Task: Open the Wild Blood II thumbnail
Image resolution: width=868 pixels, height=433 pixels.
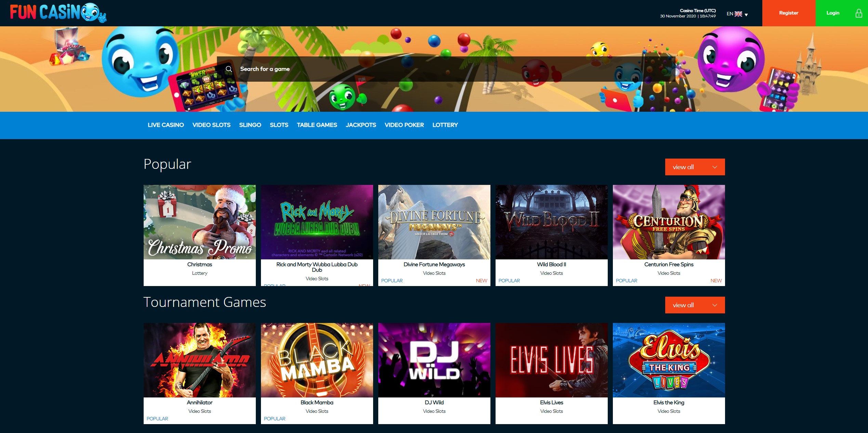Action: tap(552, 222)
